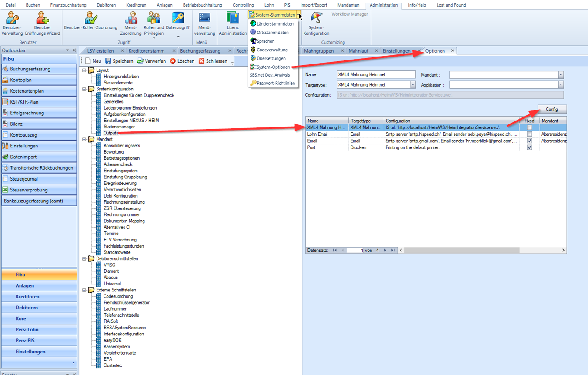Switch to the Mahngruppen tab
This screenshot has width=588, height=375.
tap(319, 51)
